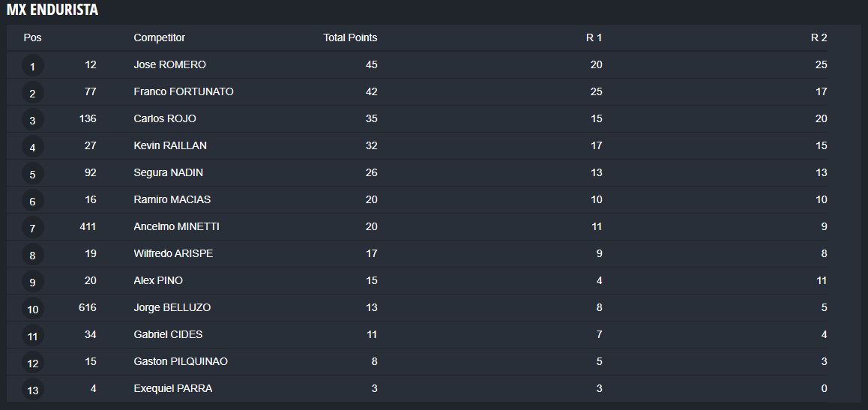
Task: Click the position 2 circle badge
Action: (x=33, y=93)
